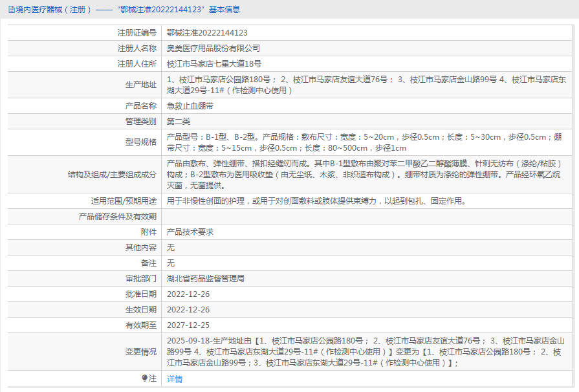Click the 注 label in last row
This screenshot has width=579, height=392.
153,378
